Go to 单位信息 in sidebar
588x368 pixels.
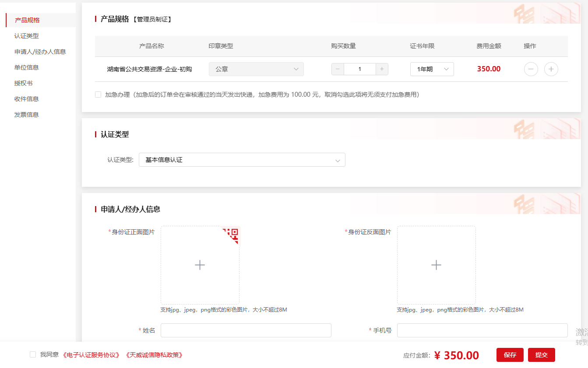coord(27,67)
